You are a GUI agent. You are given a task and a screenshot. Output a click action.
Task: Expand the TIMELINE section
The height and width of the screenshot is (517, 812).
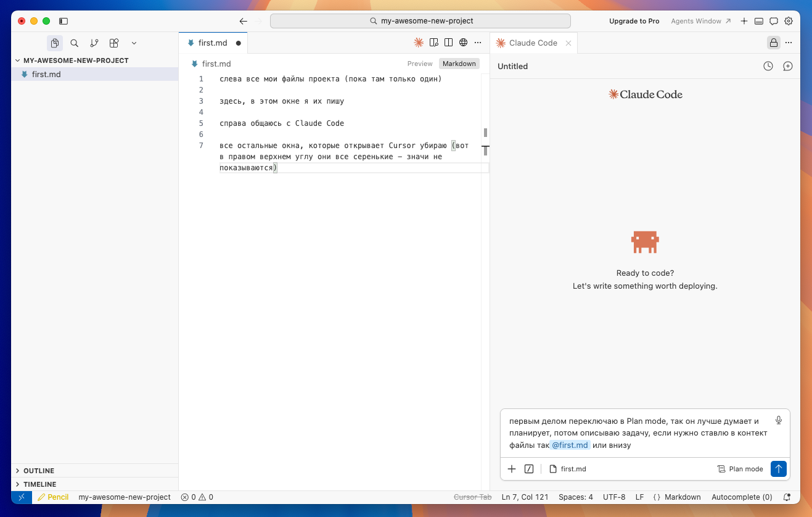click(x=95, y=484)
